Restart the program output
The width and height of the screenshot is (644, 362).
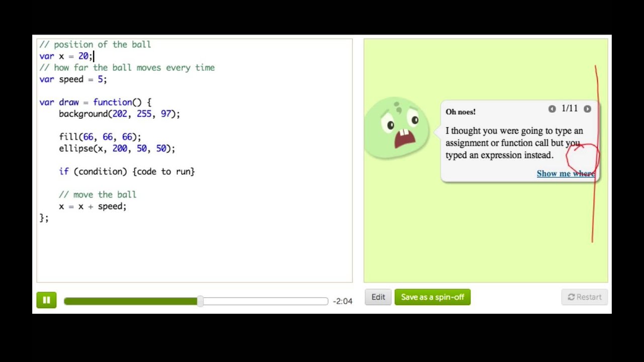click(x=584, y=297)
